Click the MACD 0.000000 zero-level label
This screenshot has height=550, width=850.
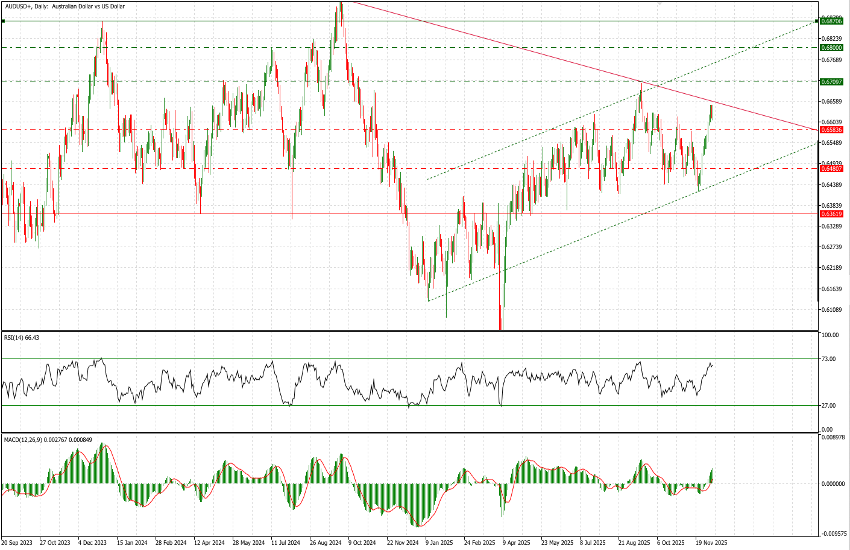pyautogui.click(x=833, y=484)
